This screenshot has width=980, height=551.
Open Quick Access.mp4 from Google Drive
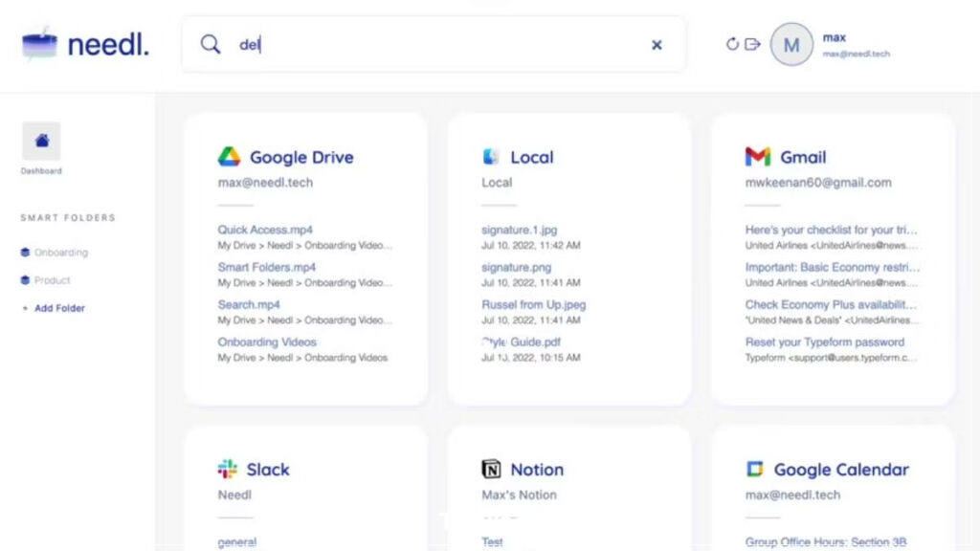[265, 230]
